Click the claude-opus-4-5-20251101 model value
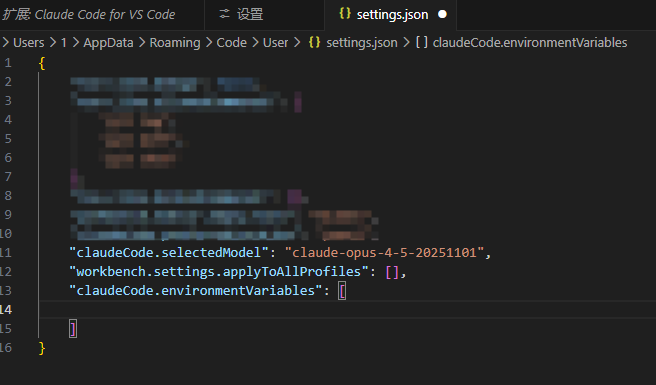Screen dimensions: 656x385 [384, 253]
